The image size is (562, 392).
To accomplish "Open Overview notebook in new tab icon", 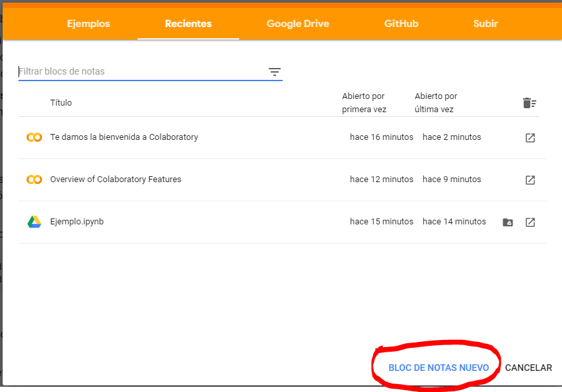I will 530,180.
